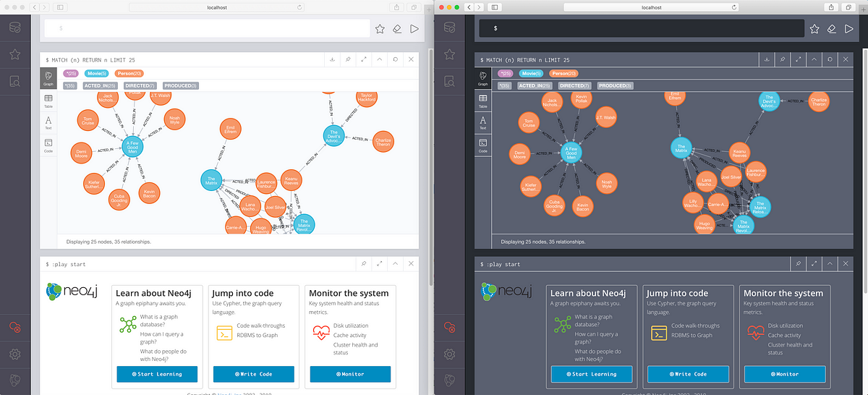The image size is (868, 395).
Task: Open Documents search icon in left window sidebar
Action: click(15, 81)
